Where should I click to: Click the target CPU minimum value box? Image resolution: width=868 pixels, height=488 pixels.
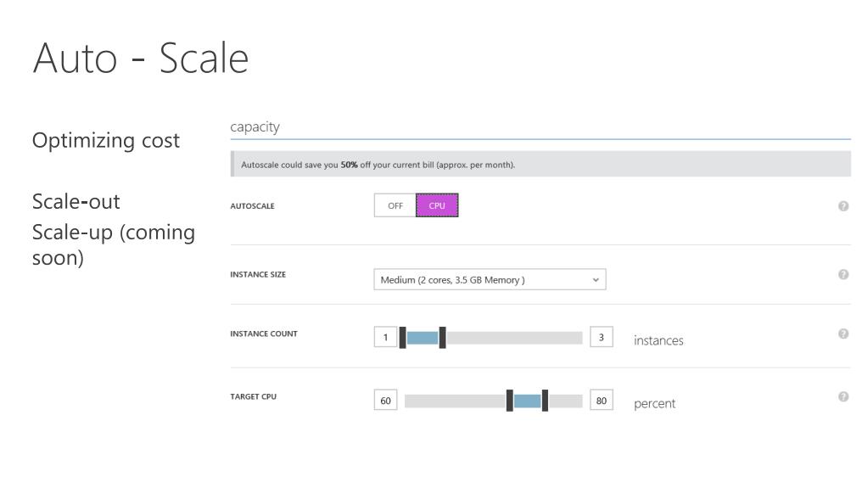pos(385,401)
